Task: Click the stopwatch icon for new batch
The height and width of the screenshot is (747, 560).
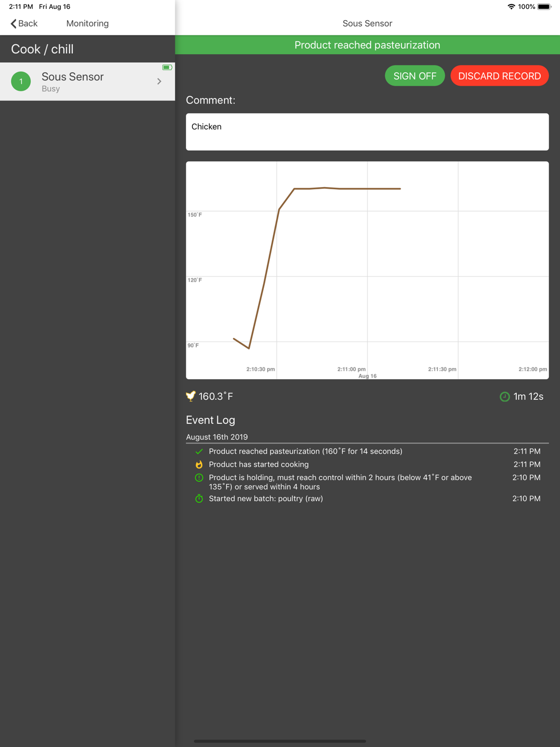Action: pos(199,498)
